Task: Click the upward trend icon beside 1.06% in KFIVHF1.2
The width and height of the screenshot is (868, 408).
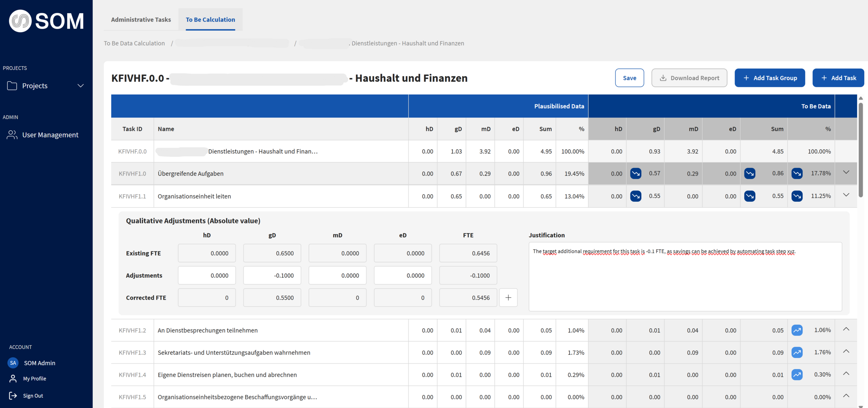Action: (x=797, y=330)
